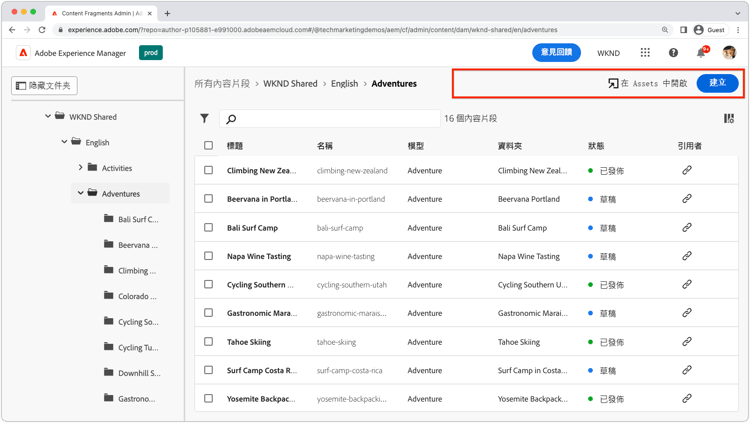Sort by the 標題 column header
This screenshot has width=750, height=423.
coord(235,146)
